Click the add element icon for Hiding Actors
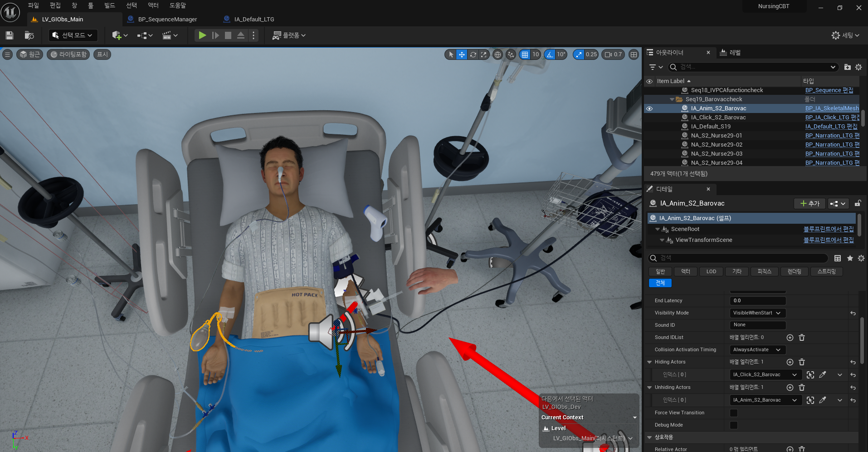868x452 pixels. pos(790,362)
